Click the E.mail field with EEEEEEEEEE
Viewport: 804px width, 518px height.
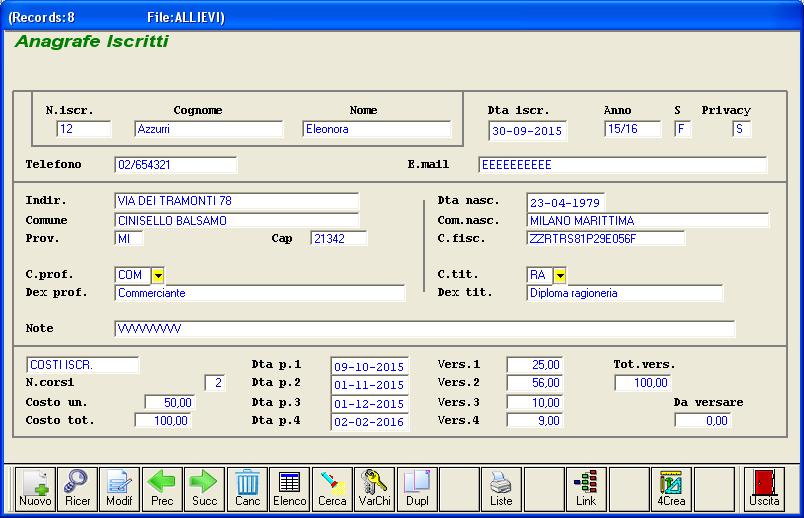coord(623,165)
